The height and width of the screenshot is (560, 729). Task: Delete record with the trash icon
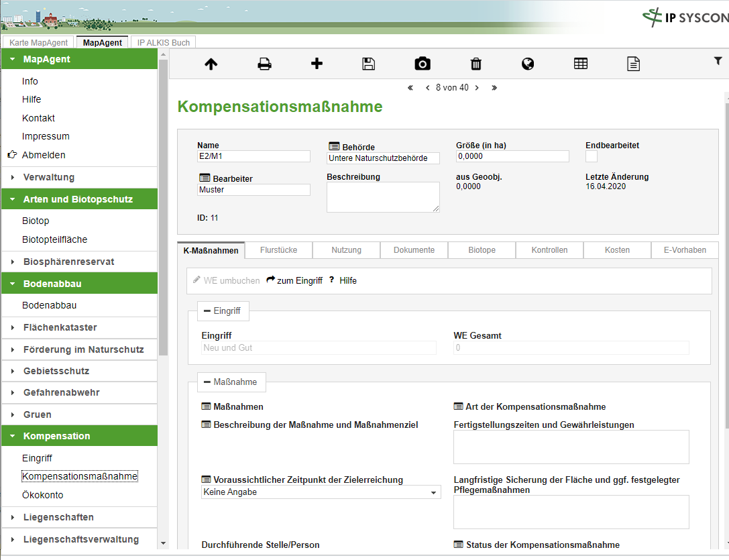[x=476, y=64]
